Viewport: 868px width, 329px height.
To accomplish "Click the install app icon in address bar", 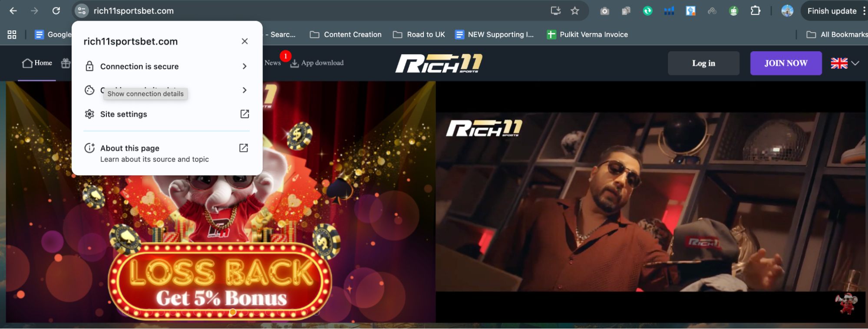I will [x=556, y=11].
